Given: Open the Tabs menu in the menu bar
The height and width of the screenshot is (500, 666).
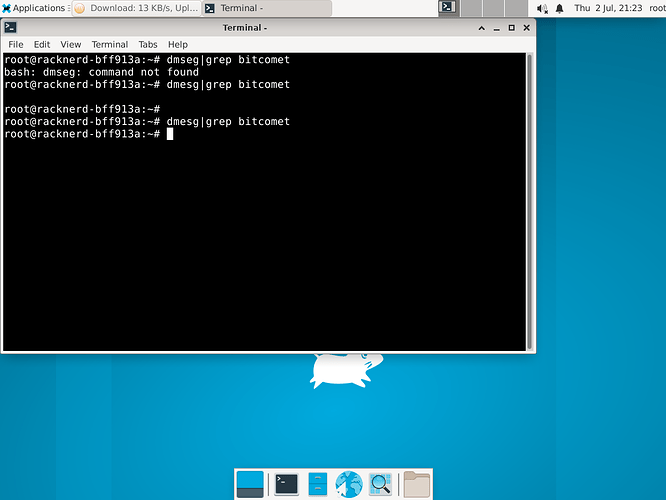Looking at the screenshot, I should pos(148,45).
